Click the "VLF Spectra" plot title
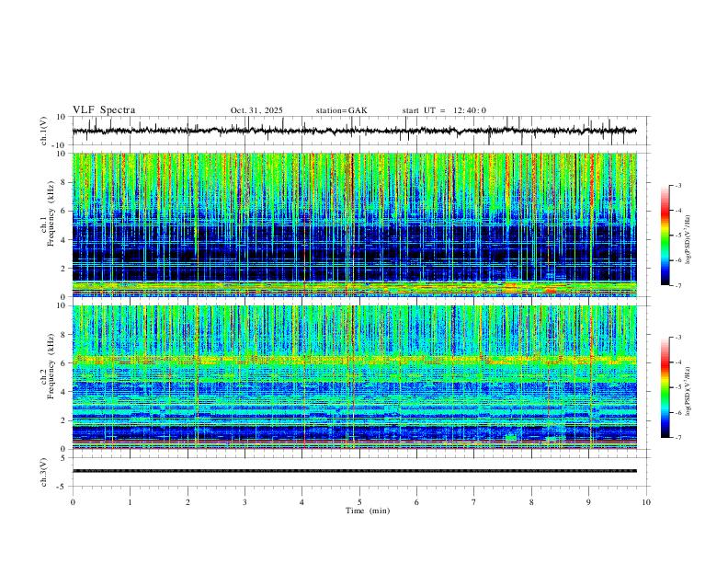Screen dimensions: 728x563 click(x=104, y=110)
